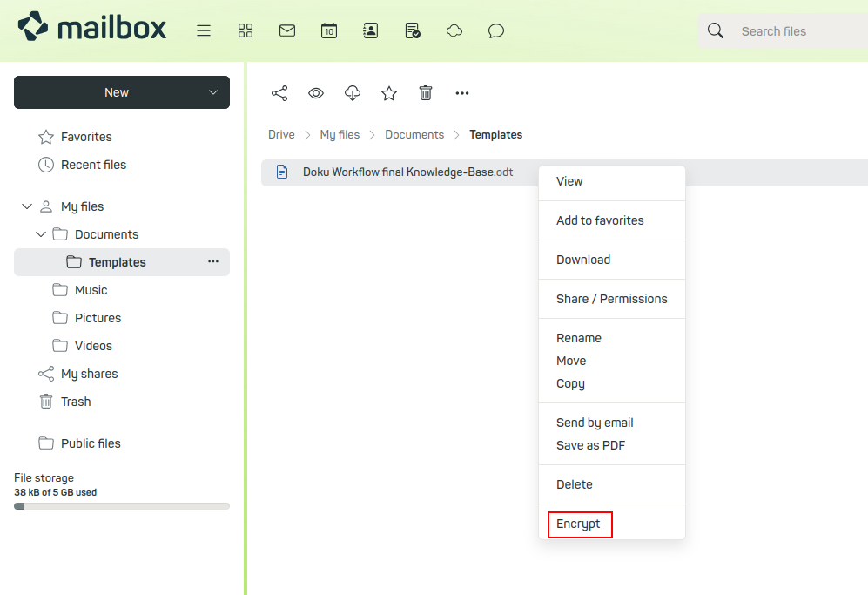Screen dimensions: 868x595
Task: Select Encrypt from the context menu
Action: tap(579, 524)
